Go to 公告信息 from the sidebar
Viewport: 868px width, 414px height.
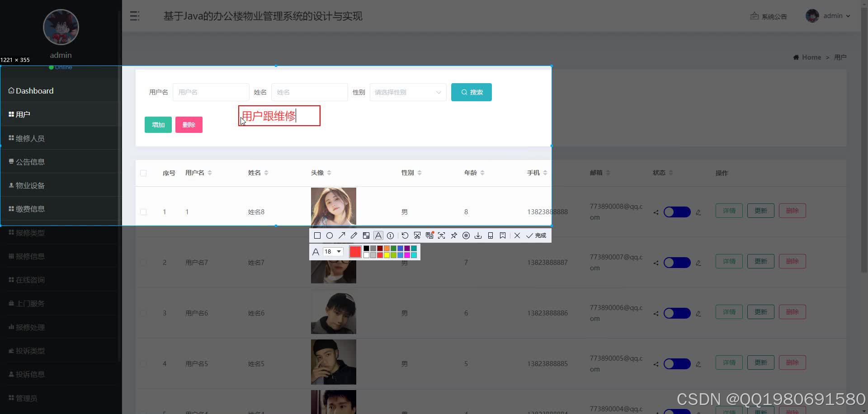point(30,161)
